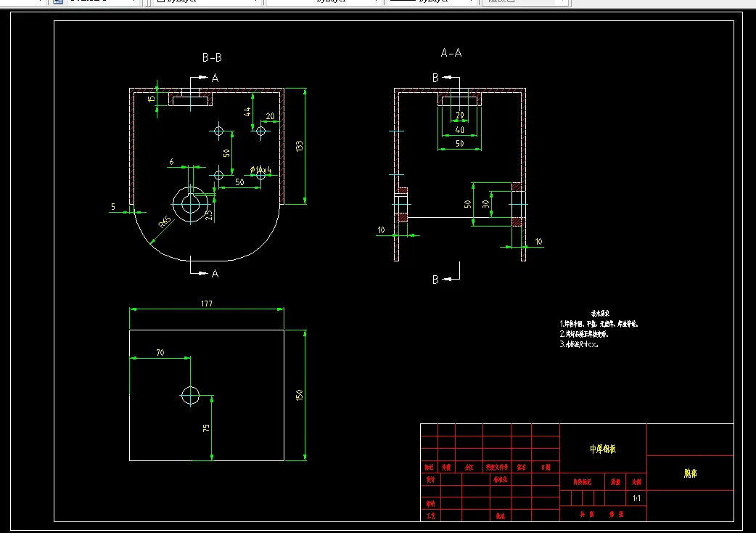Select the 25 dimension near the shaft circle
Viewport: 756px width, 533px height.
(x=209, y=215)
